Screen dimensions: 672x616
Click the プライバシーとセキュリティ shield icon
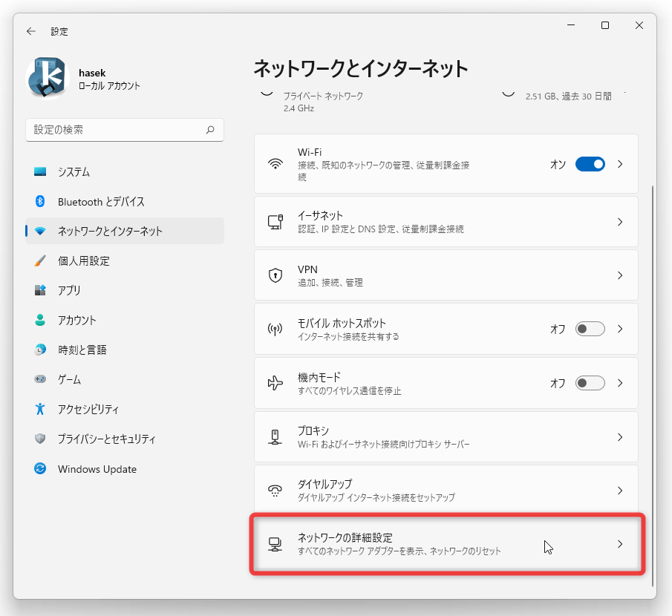point(40,439)
